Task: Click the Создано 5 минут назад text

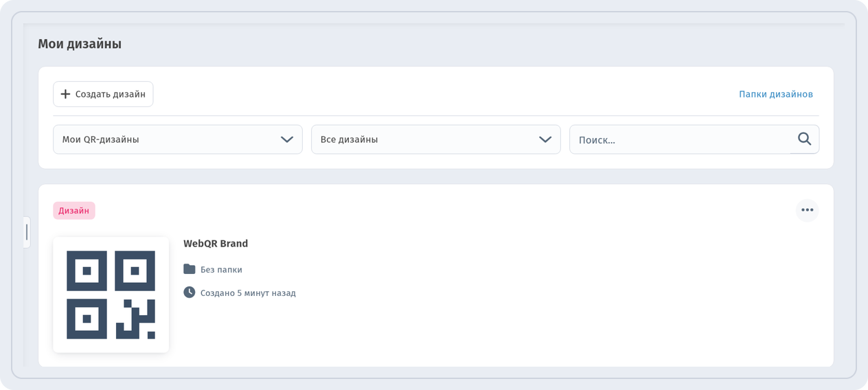Action: (x=248, y=293)
